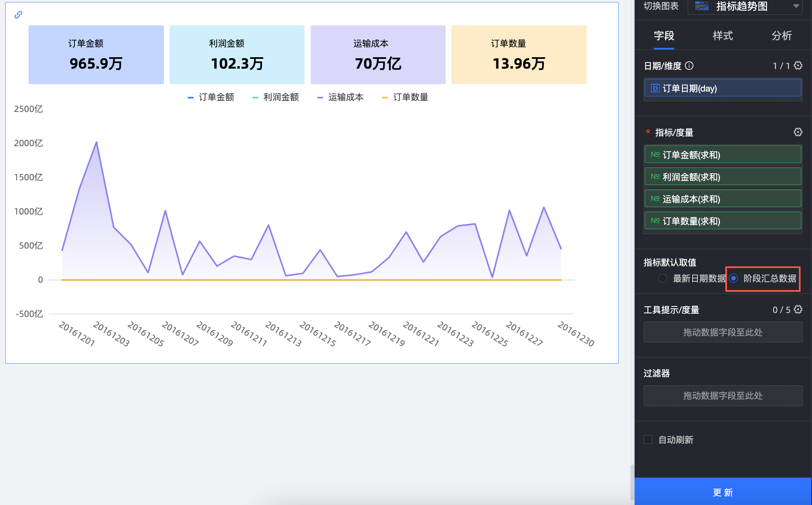This screenshot has width=812, height=505.
Task: Click the link icon above the chart
Action: coord(18,15)
